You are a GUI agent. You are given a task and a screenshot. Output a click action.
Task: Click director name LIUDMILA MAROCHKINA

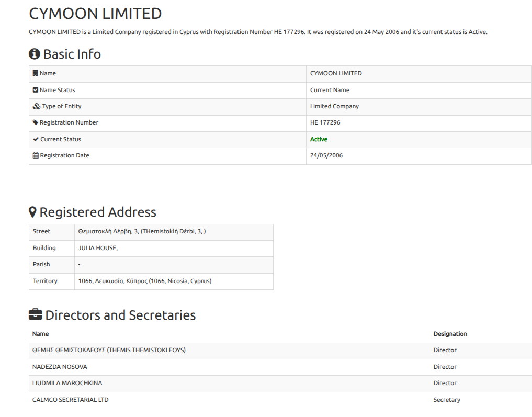point(67,383)
